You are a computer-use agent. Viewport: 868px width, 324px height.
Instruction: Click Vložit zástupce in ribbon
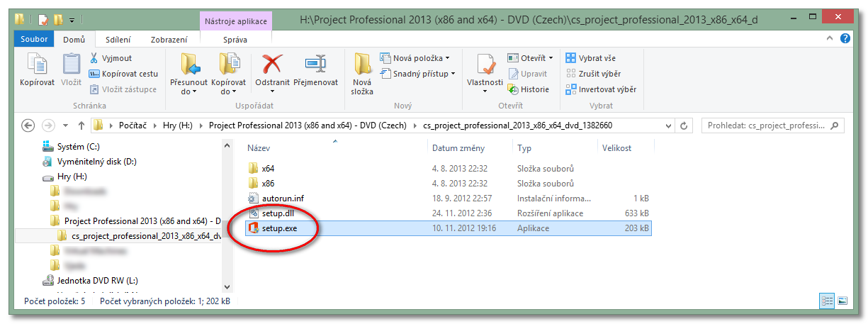(123, 89)
